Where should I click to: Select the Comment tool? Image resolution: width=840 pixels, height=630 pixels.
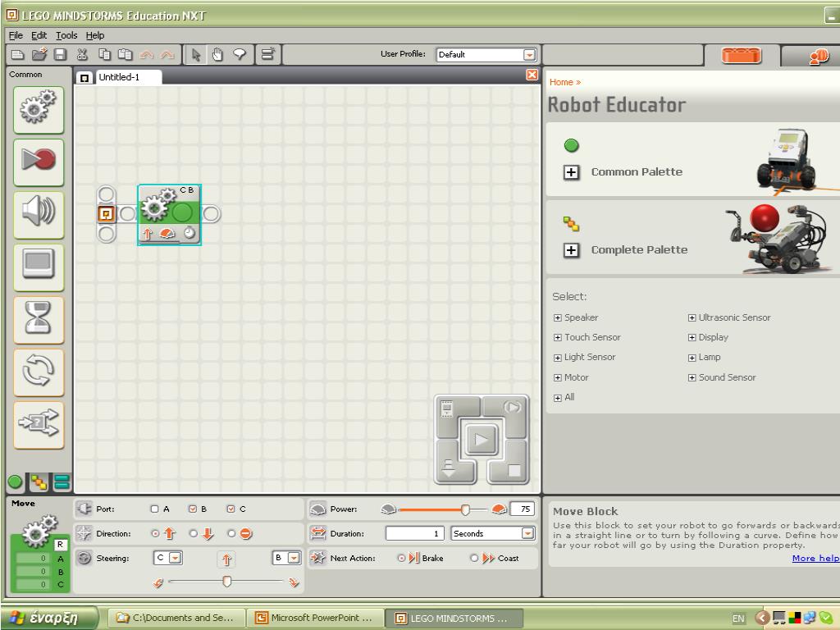coord(240,55)
